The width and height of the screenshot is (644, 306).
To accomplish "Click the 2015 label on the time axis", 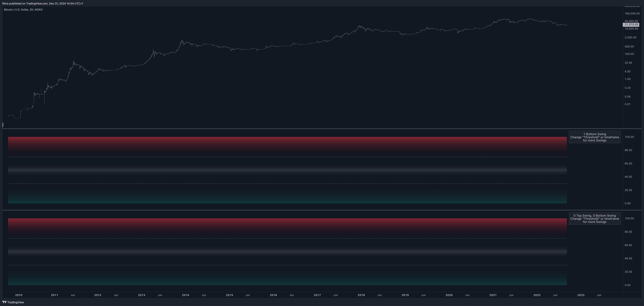I will (x=230, y=295).
